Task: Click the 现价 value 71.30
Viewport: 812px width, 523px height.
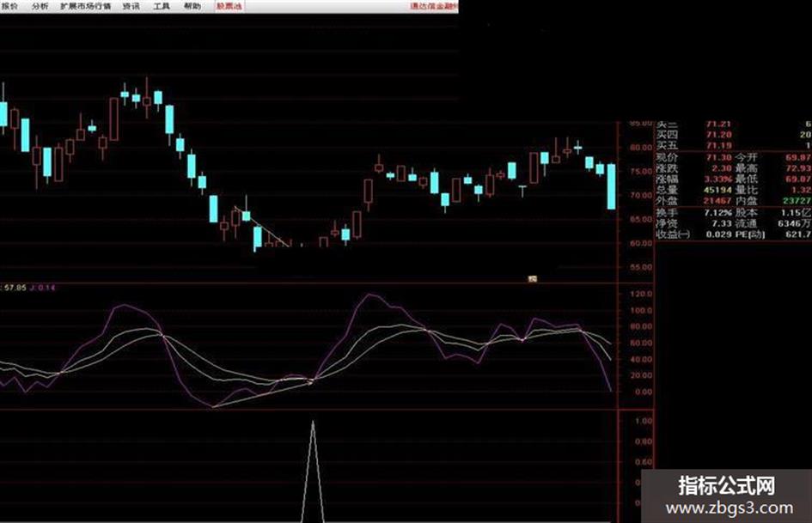Action: (719, 157)
